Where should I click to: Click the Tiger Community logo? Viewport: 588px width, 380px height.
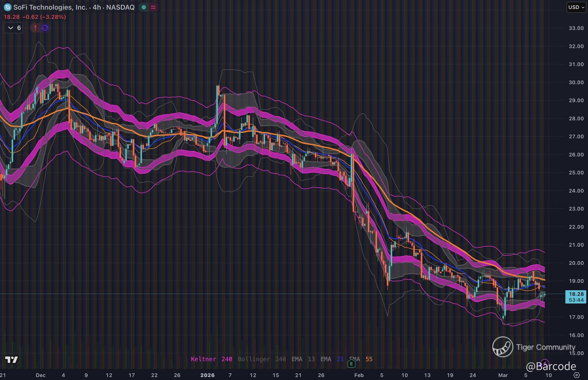503,347
